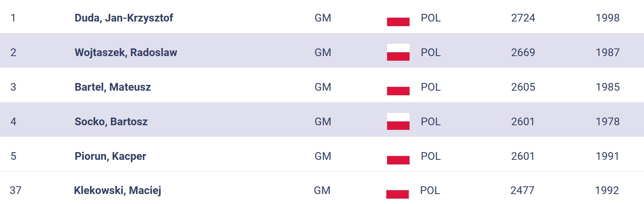
Task: Click the POL label next to Klekowski's flag
Action: click(x=430, y=191)
